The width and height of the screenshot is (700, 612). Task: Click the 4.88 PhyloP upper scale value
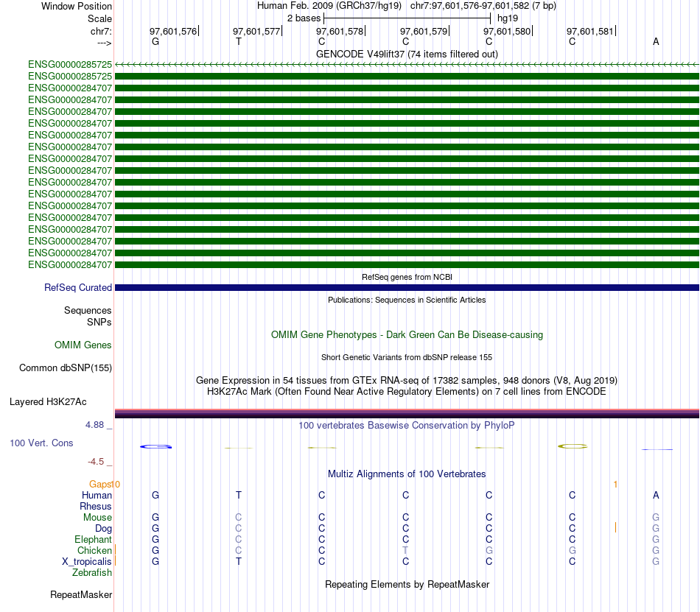pos(94,425)
